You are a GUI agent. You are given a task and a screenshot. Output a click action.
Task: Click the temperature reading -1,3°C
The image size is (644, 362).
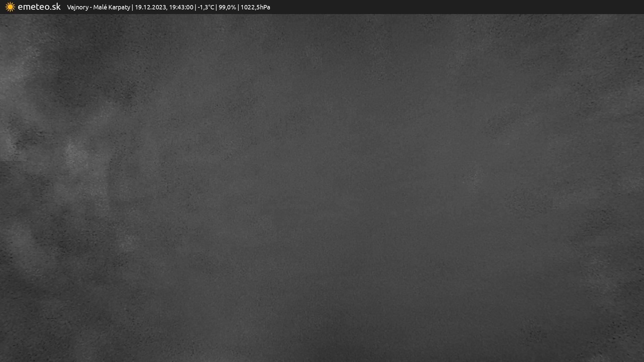(x=206, y=7)
